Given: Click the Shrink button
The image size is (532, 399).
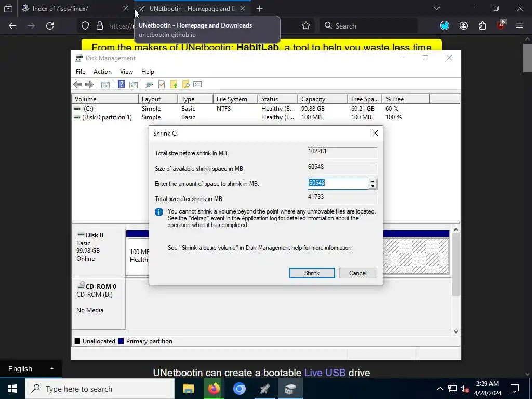Looking at the screenshot, I should 312,273.
